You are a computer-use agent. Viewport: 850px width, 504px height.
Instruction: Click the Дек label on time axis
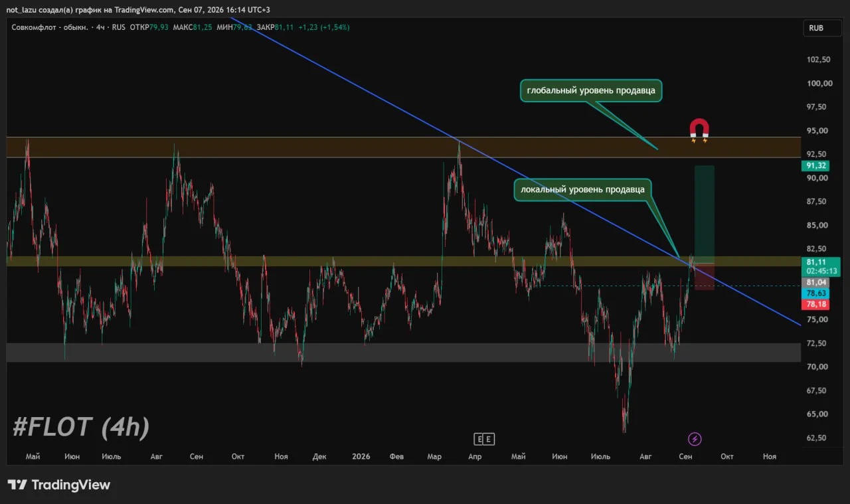[x=320, y=457]
